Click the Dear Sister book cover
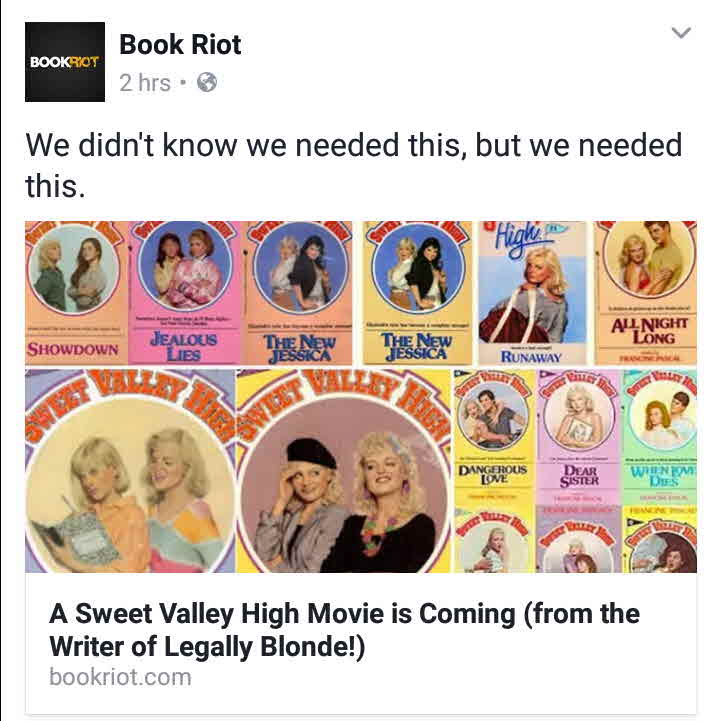This screenshot has width=721, height=721. coord(578,436)
